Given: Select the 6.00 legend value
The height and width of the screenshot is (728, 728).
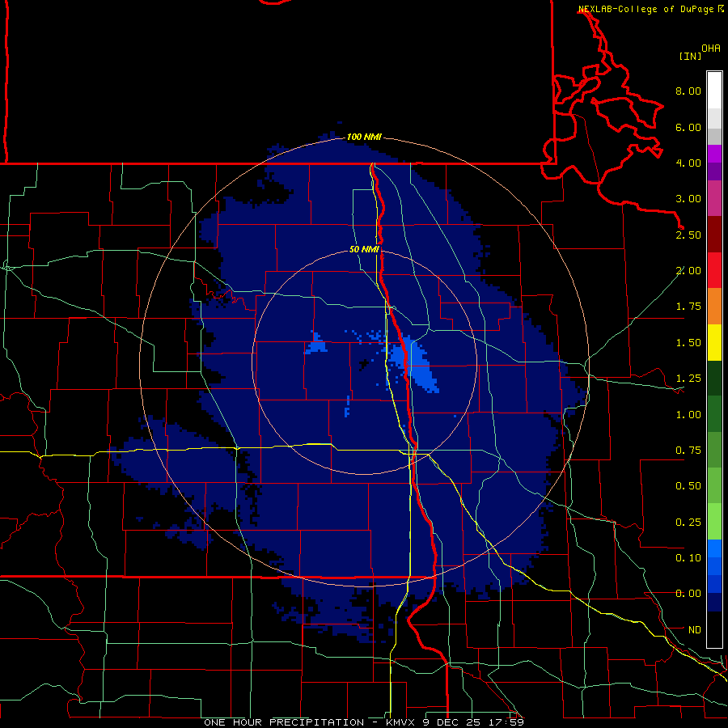Looking at the screenshot, I should [x=688, y=127].
